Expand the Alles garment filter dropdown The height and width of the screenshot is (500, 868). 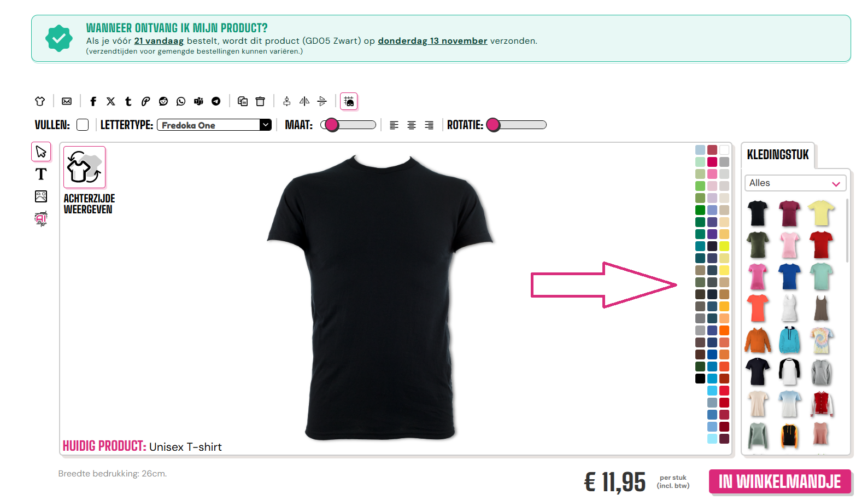[x=795, y=183]
